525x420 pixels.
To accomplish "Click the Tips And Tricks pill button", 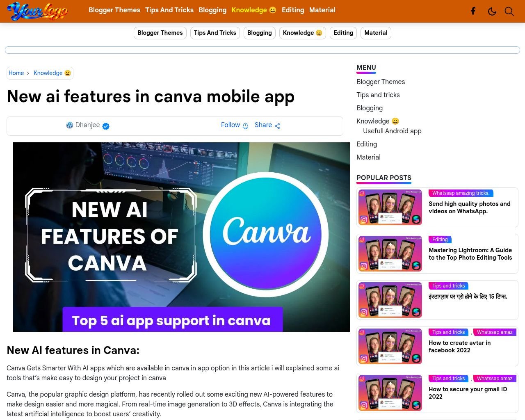I will point(215,33).
